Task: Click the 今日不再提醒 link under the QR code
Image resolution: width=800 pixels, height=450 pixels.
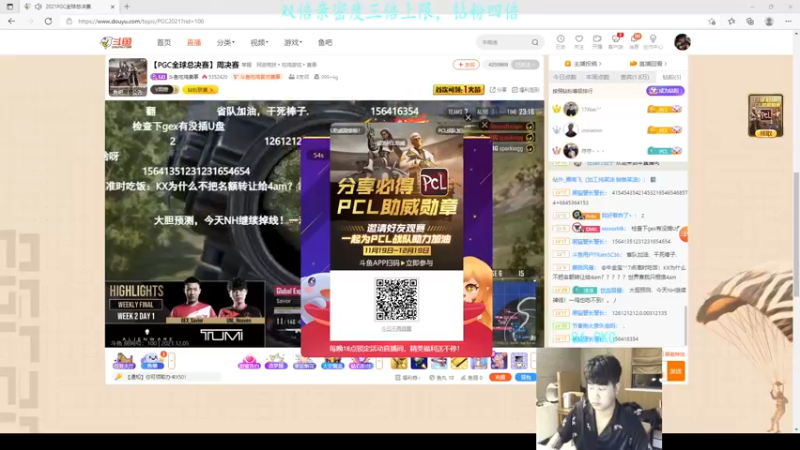Action: pos(396,329)
